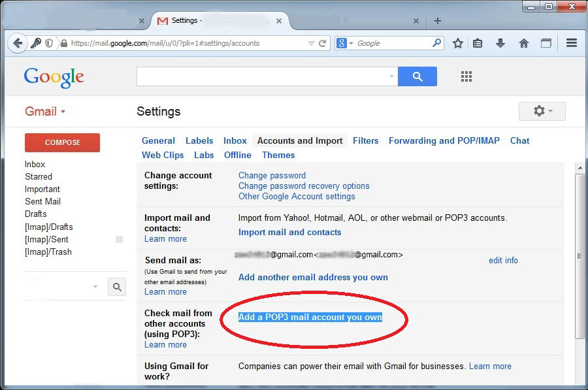Image resolution: width=588 pixels, height=390 pixels.
Task: Select the Accounts and Import tab
Action: point(300,140)
